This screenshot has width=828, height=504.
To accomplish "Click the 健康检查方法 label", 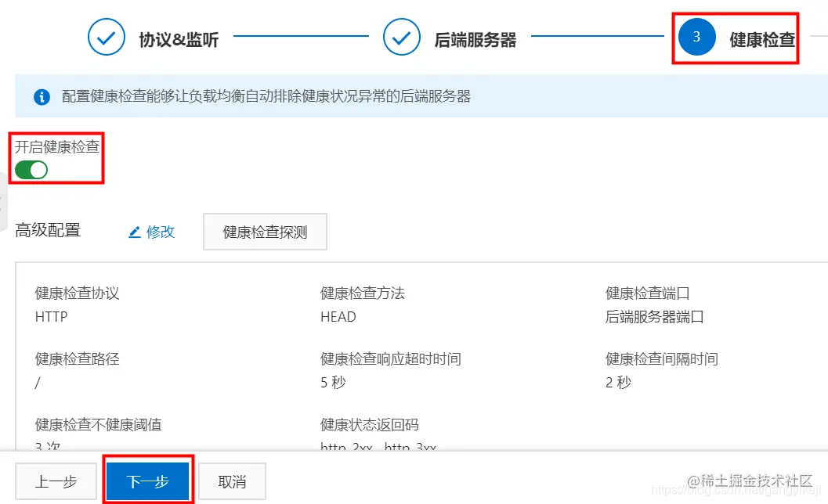I will pos(362,293).
